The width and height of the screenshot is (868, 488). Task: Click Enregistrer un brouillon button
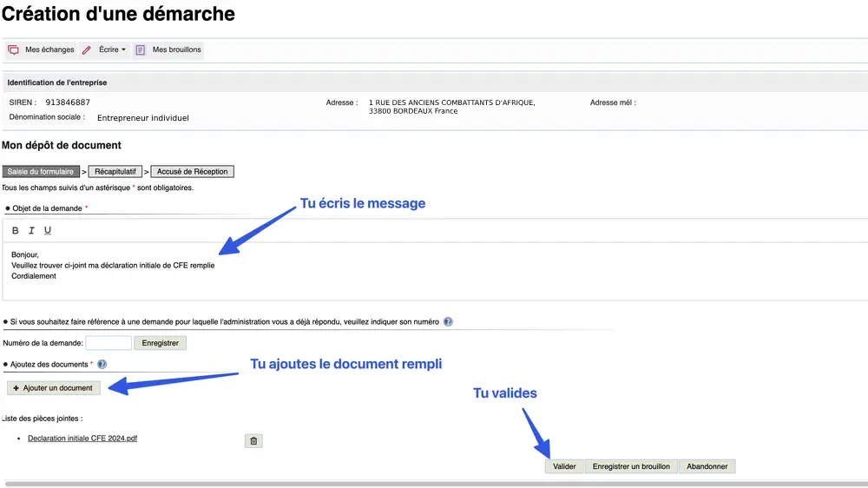(x=631, y=466)
